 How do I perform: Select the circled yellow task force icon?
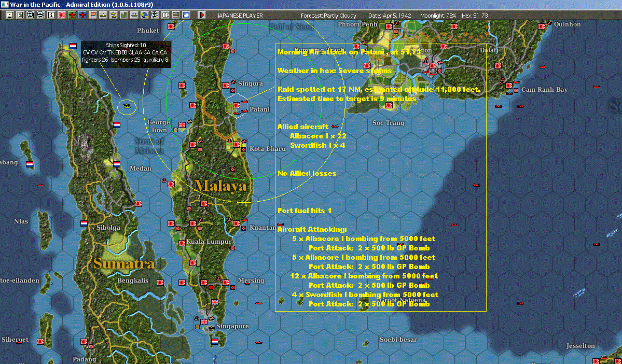(127, 107)
